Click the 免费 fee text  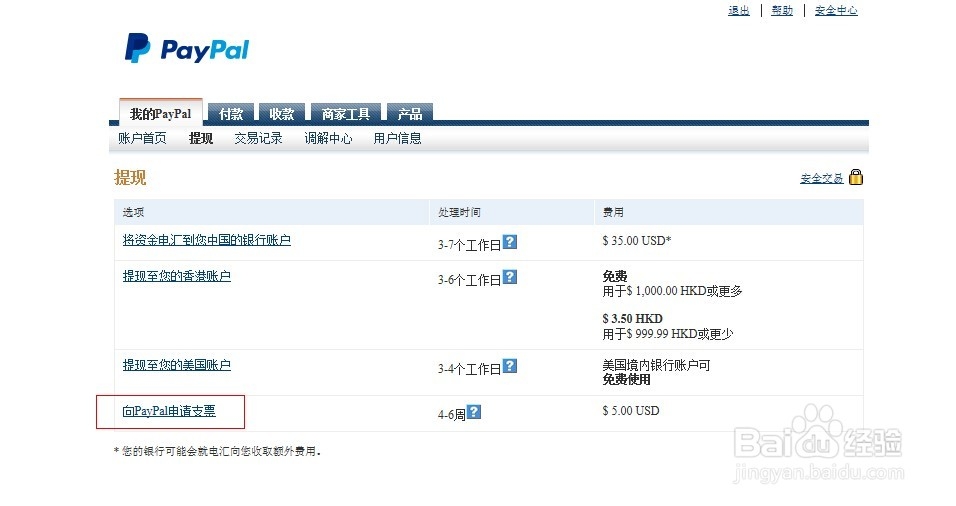pos(615,276)
